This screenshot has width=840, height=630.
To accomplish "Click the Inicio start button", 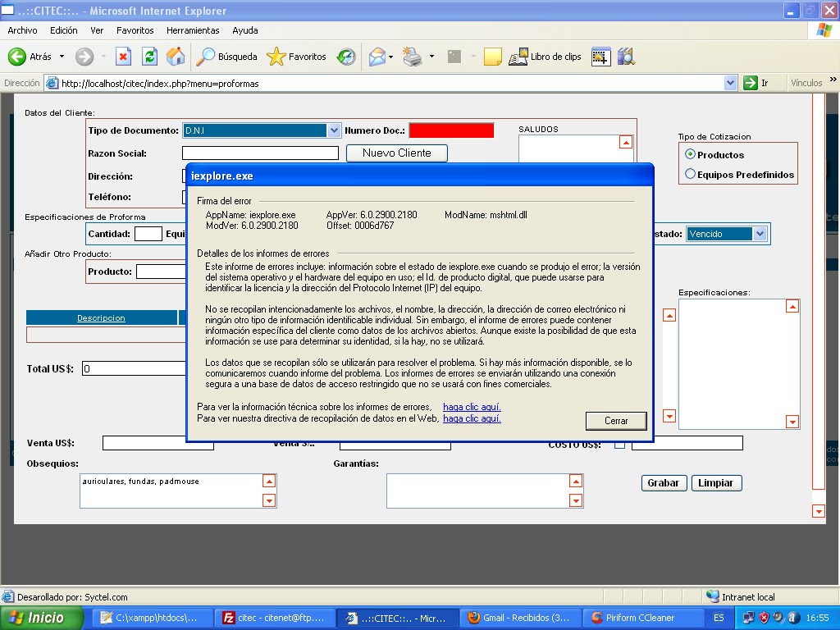I will pos(42,618).
